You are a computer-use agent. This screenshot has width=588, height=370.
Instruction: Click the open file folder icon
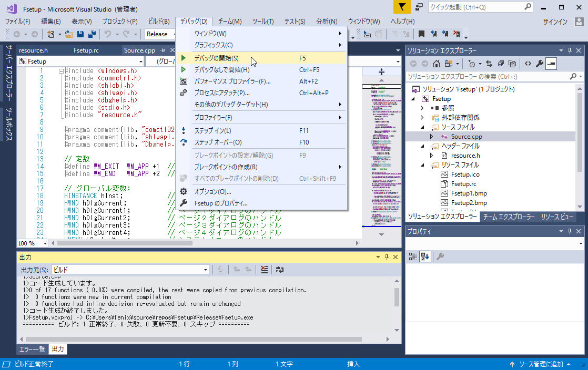click(x=68, y=34)
